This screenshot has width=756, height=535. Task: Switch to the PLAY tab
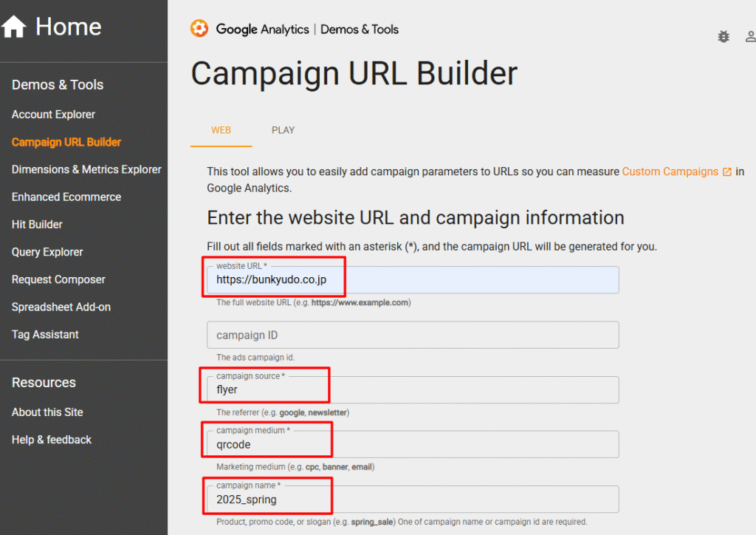[x=283, y=129]
